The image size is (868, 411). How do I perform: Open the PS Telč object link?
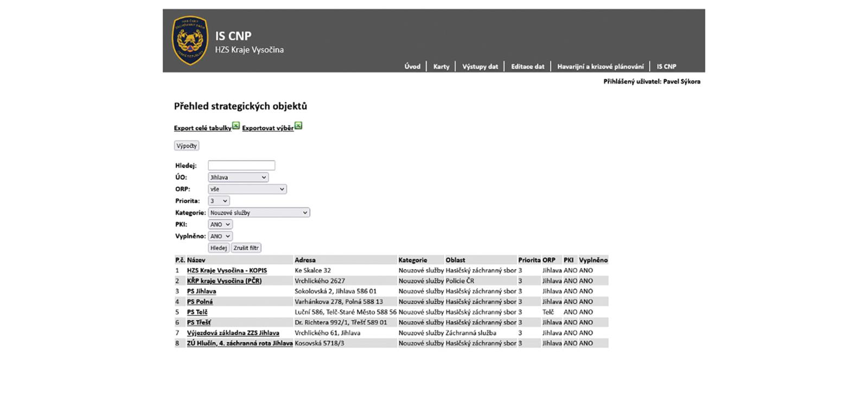(197, 312)
